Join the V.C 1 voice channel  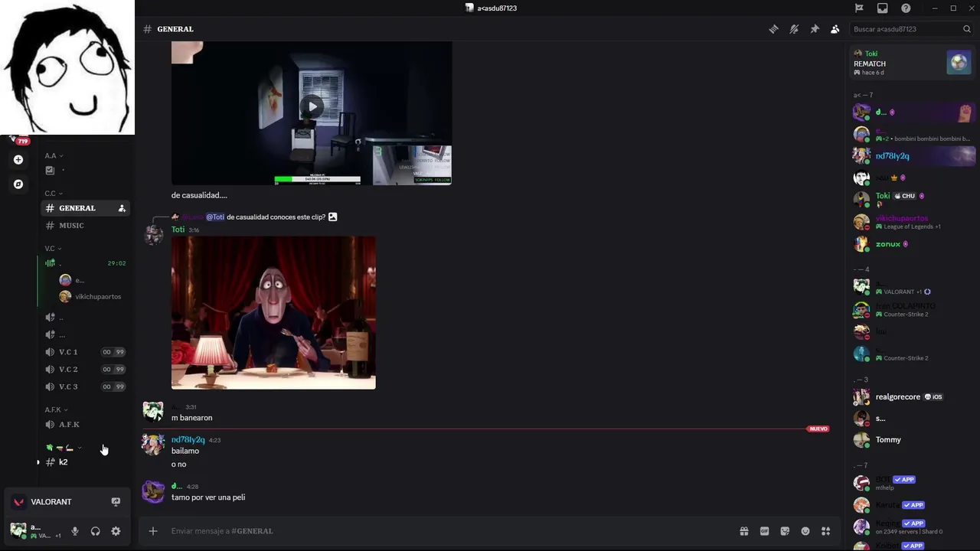(x=85, y=352)
